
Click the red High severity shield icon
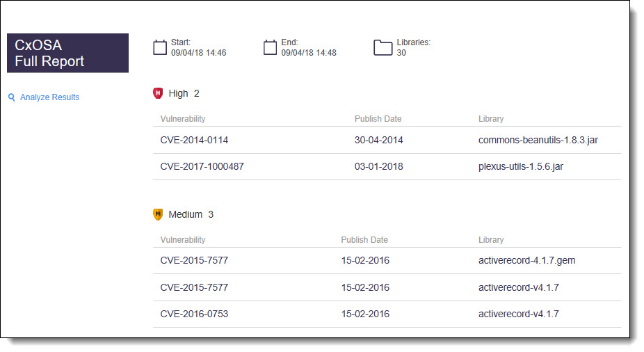pyautogui.click(x=158, y=93)
